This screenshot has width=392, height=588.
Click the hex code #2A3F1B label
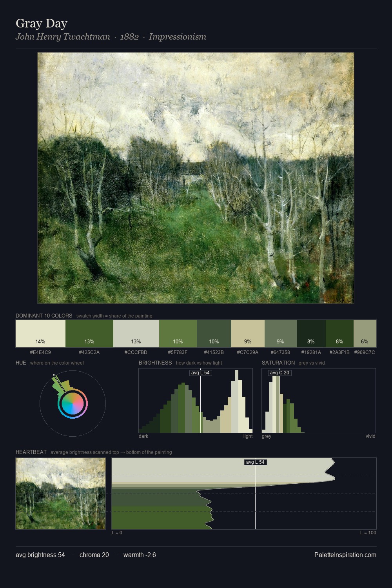tap(339, 352)
